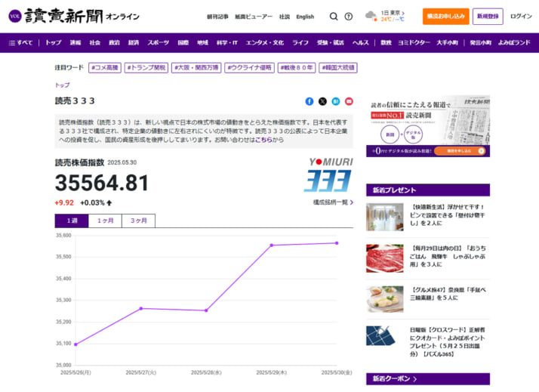The height and width of the screenshot is (392, 539).
Task: Share via Hatena bookmark icon
Action: tap(336, 101)
